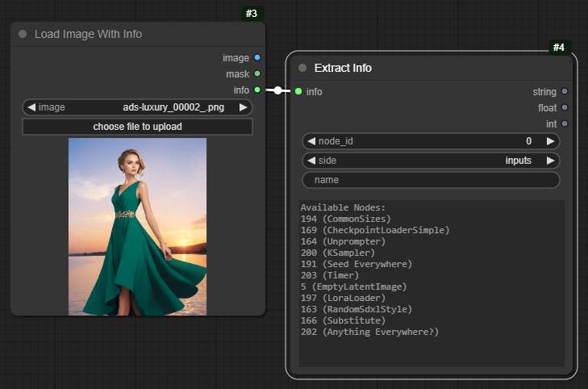Click the green dress image preview

coord(137,227)
